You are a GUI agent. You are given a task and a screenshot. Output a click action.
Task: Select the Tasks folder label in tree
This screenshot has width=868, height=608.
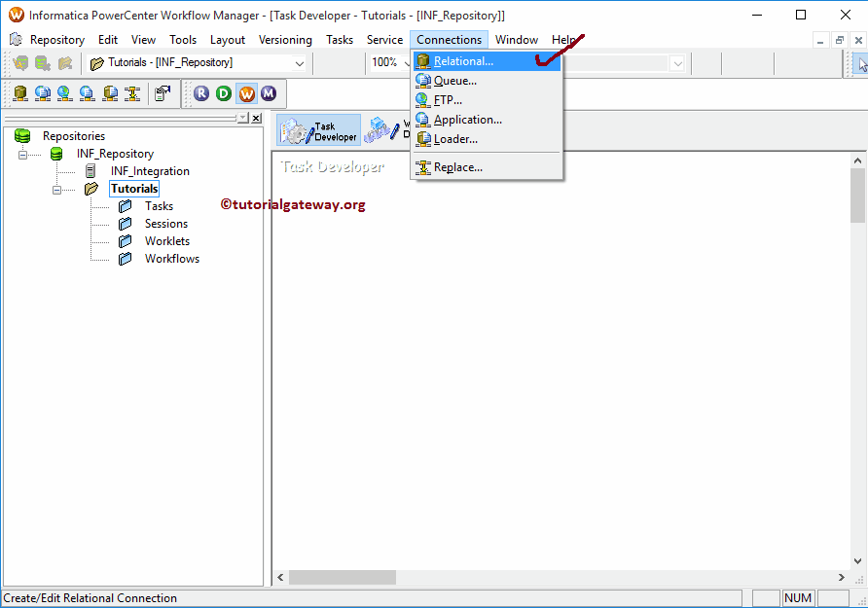(x=159, y=206)
